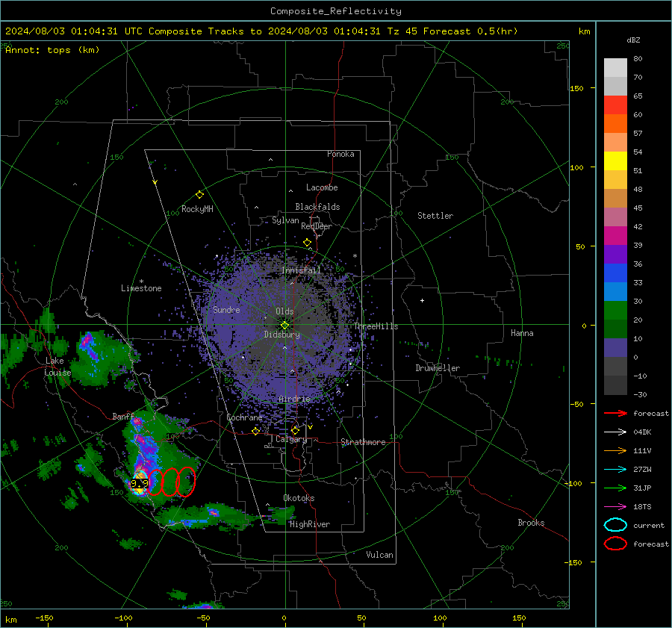Image resolution: width=672 pixels, height=628 pixels.
Task: Select red forecast ellipse nearest the 9.9 storm
Action: click(155, 482)
